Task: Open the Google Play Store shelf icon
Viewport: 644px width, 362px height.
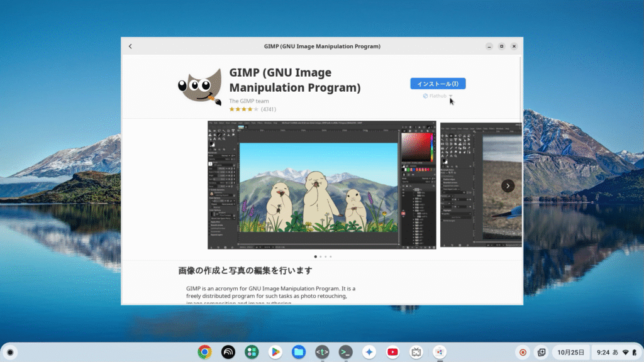Action: point(275,352)
